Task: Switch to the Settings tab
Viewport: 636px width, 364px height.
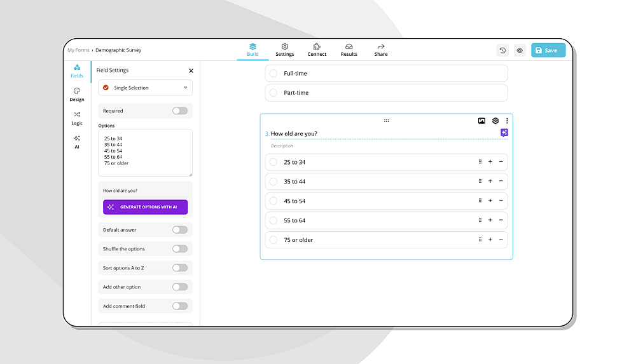Action: [x=285, y=50]
